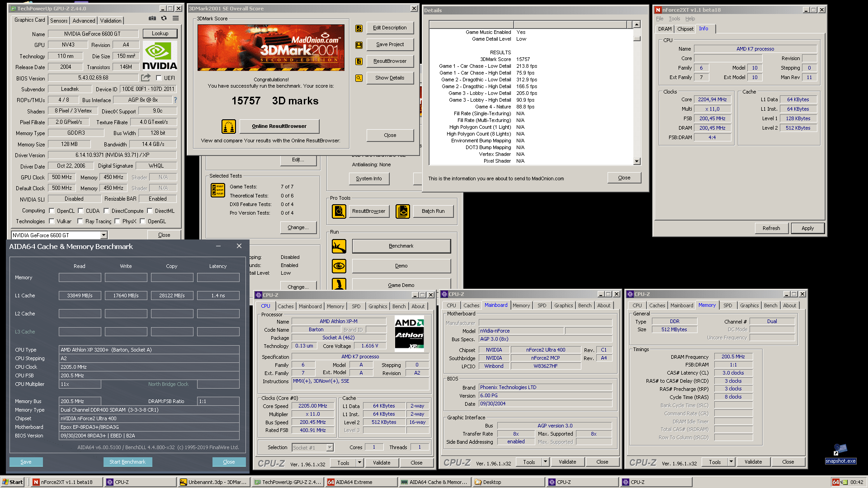
Task: Open Desktop folder taskbar item
Action: tap(508, 482)
